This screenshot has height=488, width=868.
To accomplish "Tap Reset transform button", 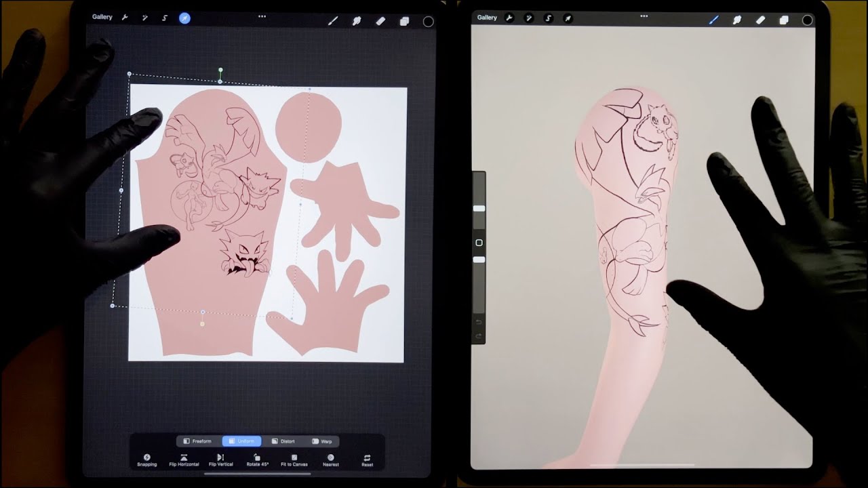I will click(367, 460).
